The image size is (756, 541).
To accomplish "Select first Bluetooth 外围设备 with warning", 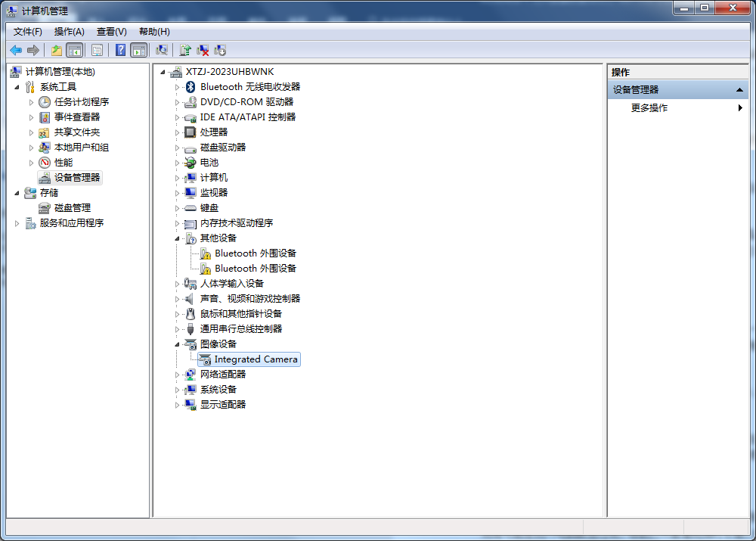I will 255,253.
